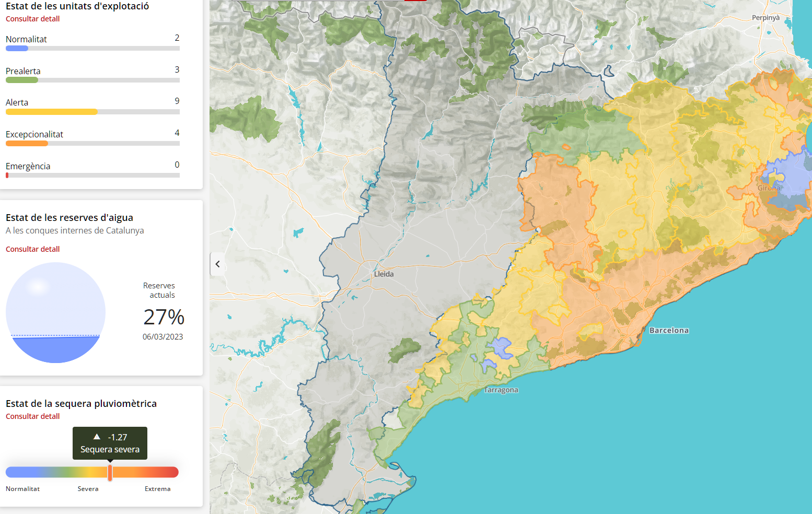This screenshot has width=812, height=514.
Task: Click the 'Perpinyà' label on the map
Action: pos(765,17)
